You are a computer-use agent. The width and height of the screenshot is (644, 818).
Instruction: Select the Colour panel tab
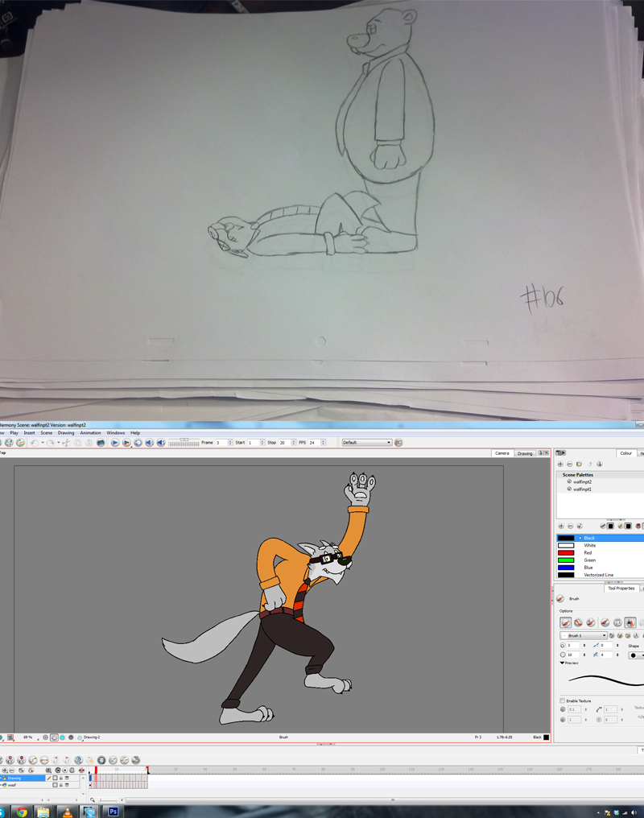tap(625, 453)
